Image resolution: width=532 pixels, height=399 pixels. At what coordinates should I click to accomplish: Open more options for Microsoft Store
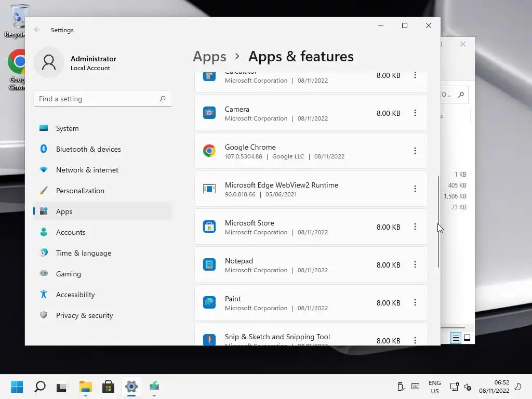coord(415,227)
